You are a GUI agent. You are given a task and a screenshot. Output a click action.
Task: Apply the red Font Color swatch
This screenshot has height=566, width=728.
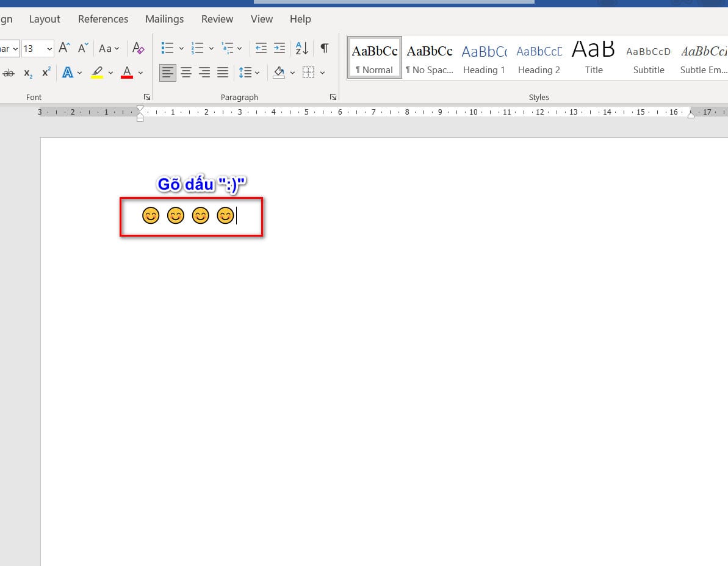(127, 73)
